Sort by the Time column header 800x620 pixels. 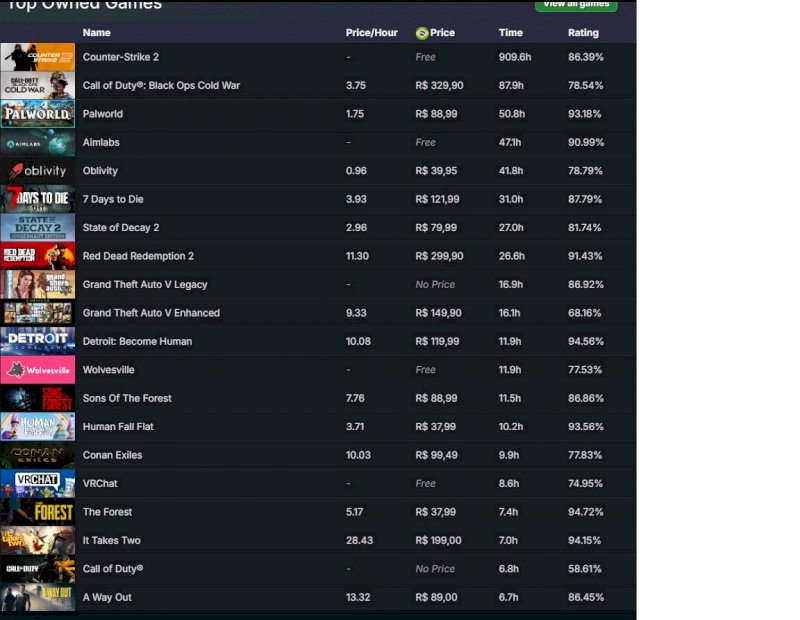(x=511, y=33)
